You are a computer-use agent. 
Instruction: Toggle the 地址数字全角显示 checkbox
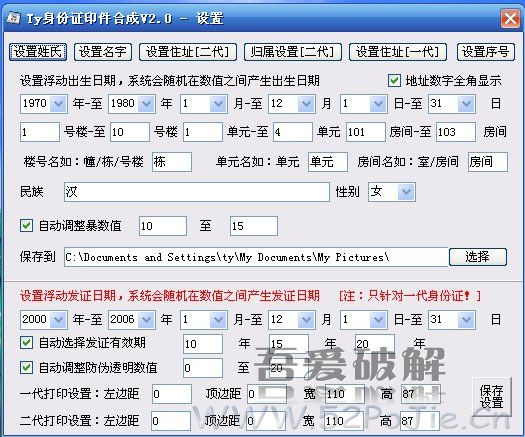point(394,81)
